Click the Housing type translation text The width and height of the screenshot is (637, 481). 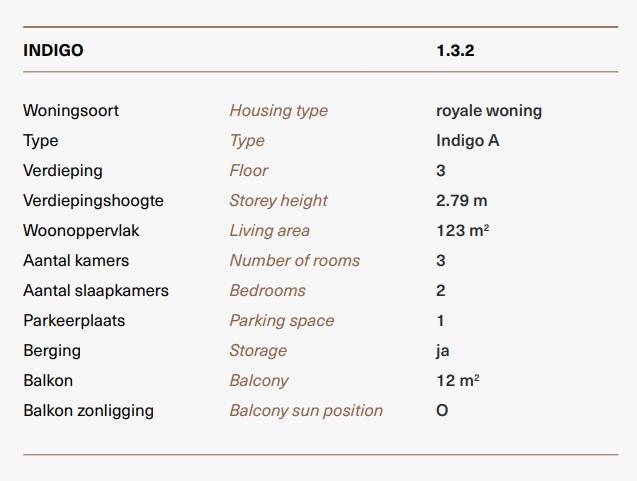click(x=279, y=110)
